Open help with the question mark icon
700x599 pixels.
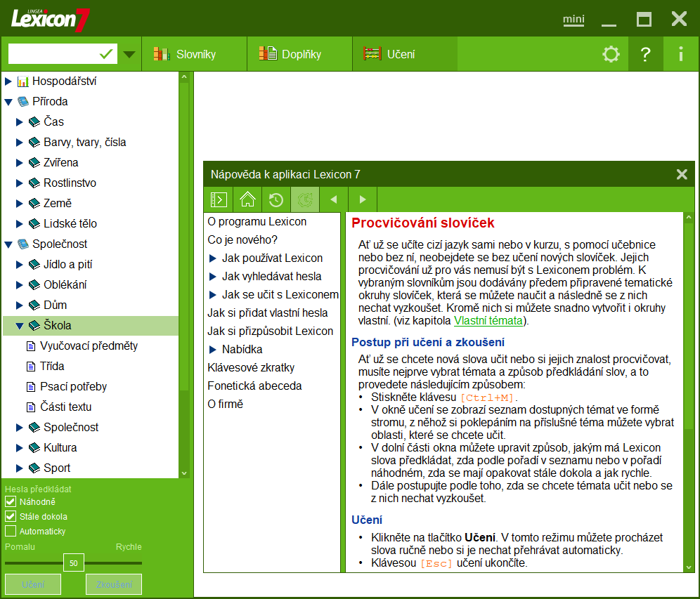click(x=645, y=54)
